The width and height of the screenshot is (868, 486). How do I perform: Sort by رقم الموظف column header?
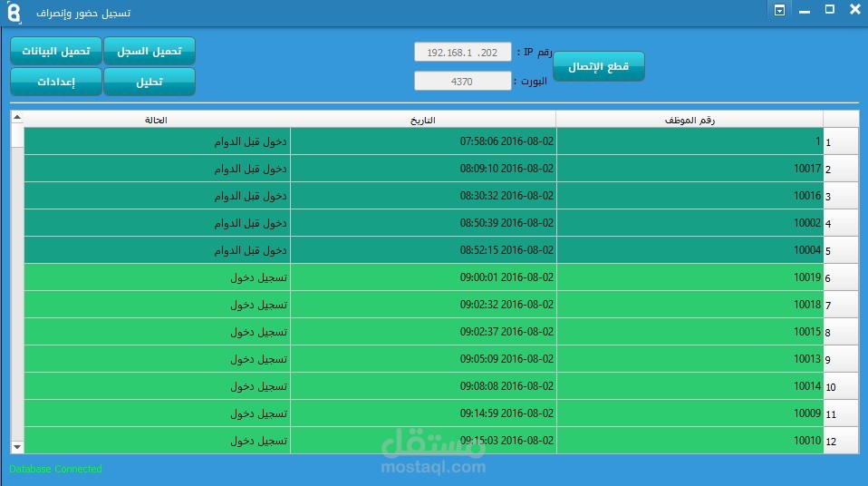coord(690,120)
